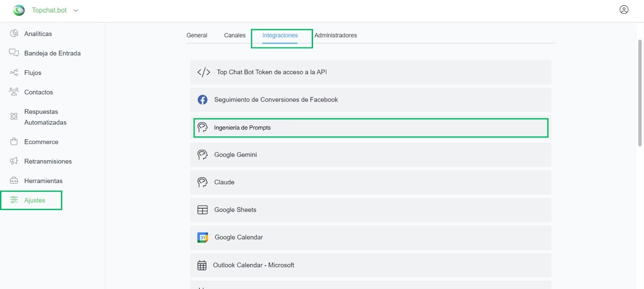Screen dimensions: 644x289
Task: Open Ingeniería de Prompts integration
Action: [x=371, y=128]
